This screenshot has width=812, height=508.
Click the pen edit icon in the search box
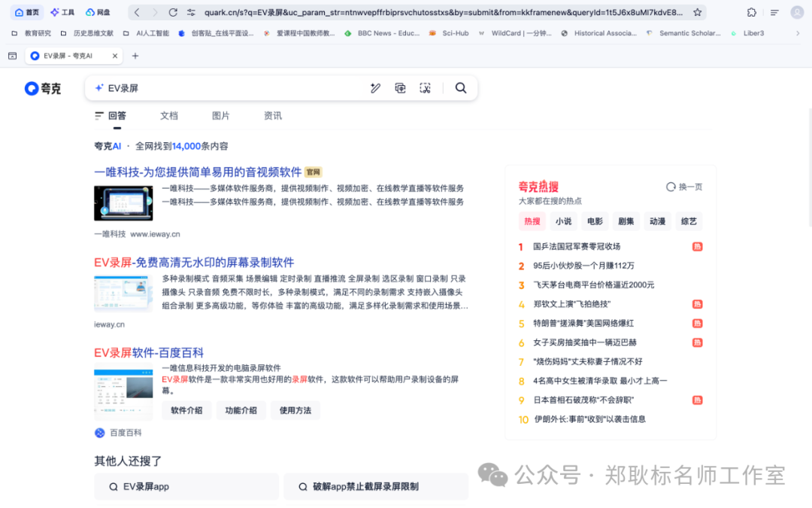(375, 88)
